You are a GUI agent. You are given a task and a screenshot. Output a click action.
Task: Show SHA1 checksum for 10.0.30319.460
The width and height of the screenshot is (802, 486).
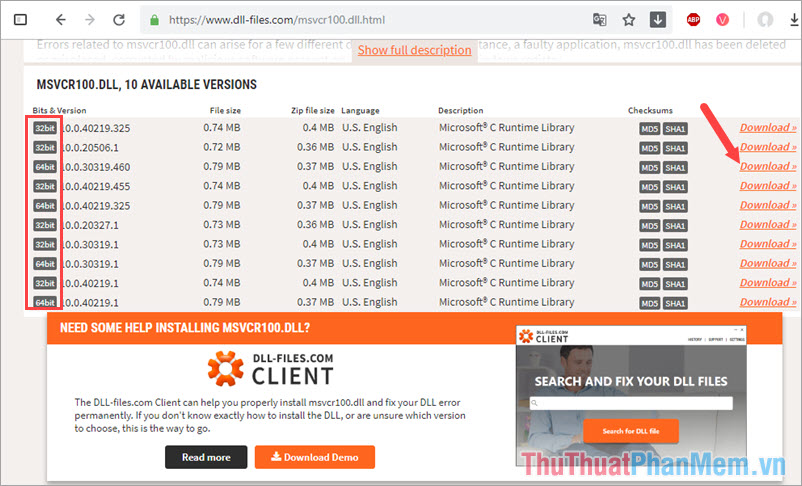coord(675,168)
